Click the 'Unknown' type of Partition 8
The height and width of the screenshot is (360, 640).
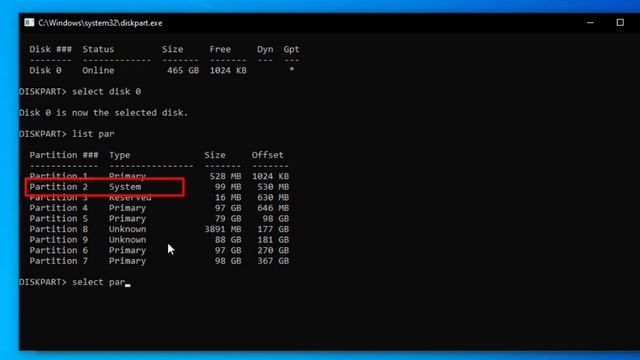127,229
